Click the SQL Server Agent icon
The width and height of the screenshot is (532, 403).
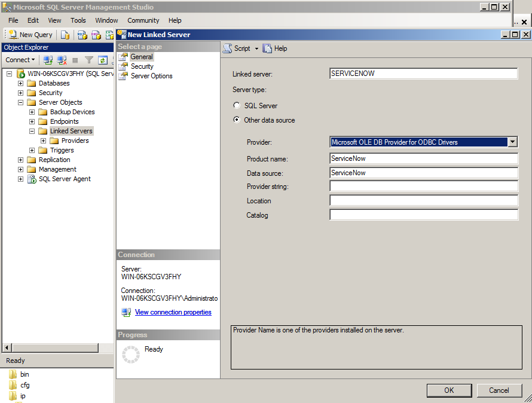point(32,179)
